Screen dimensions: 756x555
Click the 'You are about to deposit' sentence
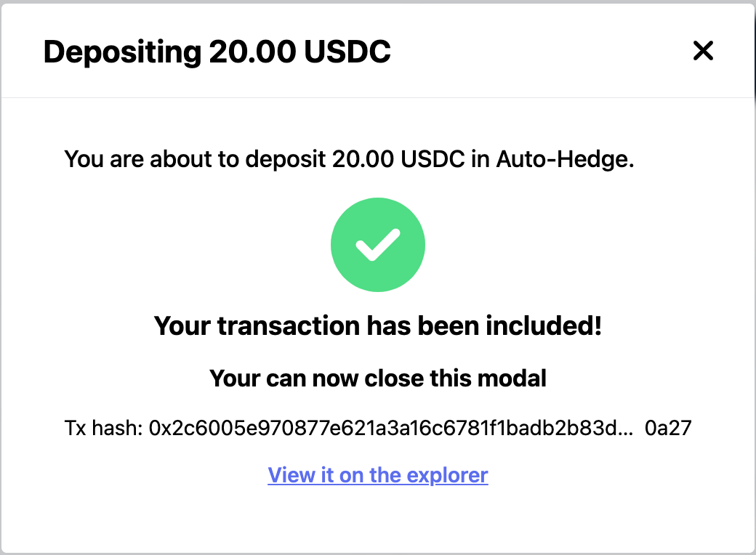[350, 159]
